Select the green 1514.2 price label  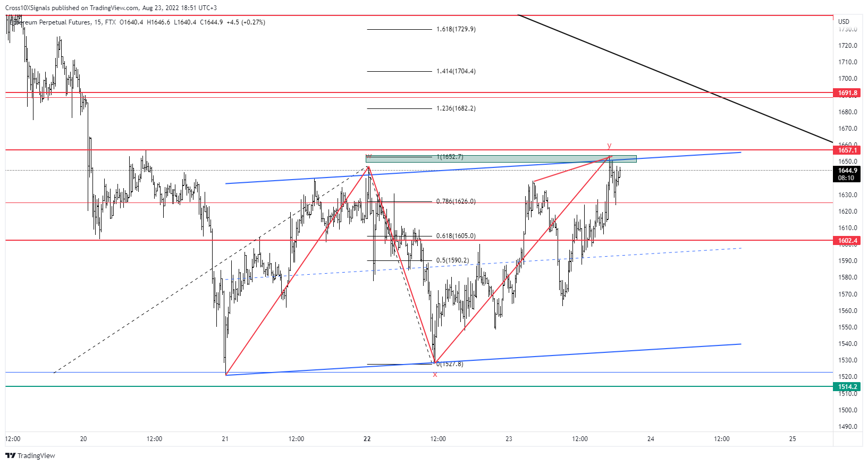[847, 387]
